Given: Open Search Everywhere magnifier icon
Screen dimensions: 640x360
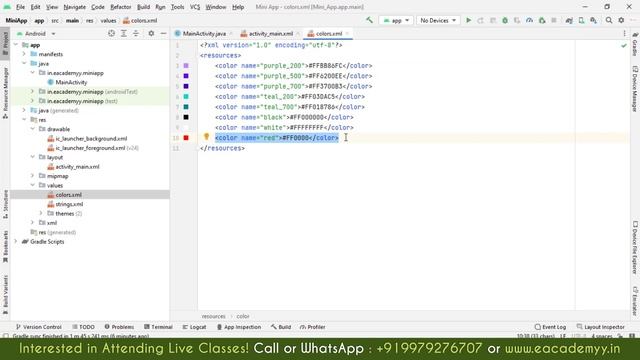Looking at the screenshot, I should click(x=609, y=20).
